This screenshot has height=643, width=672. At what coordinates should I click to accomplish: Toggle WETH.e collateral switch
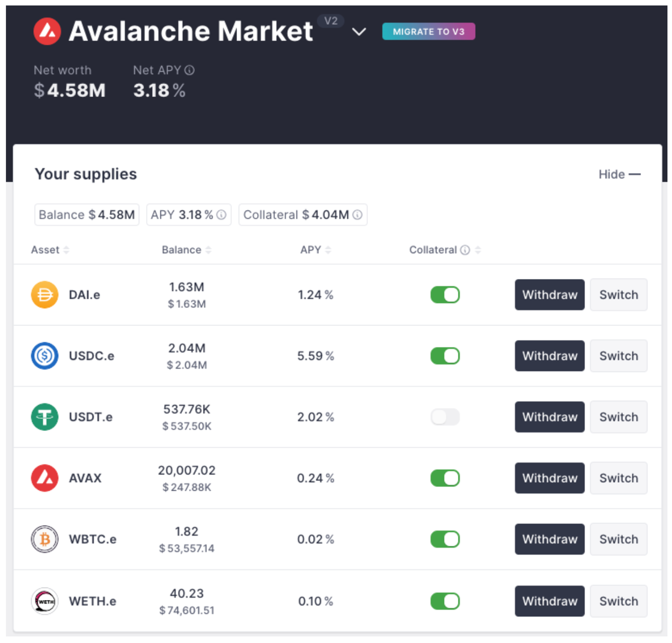[x=445, y=601]
